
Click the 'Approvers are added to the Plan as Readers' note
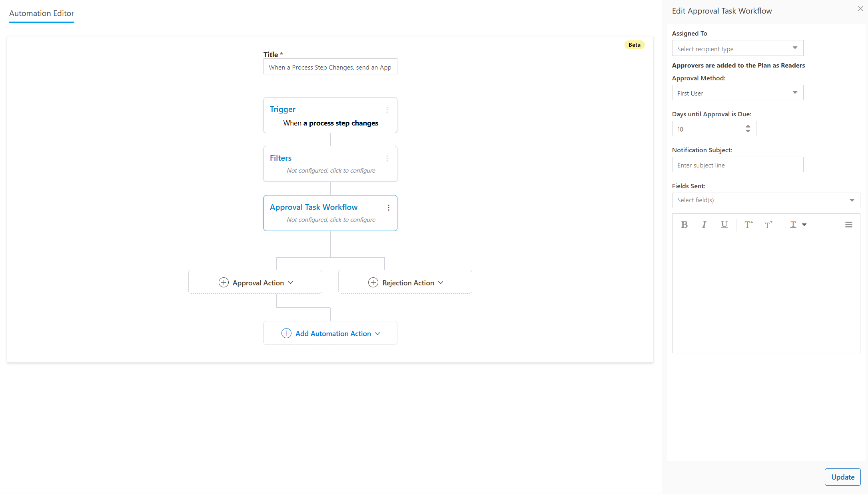pyautogui.click(x=738, y=65)
